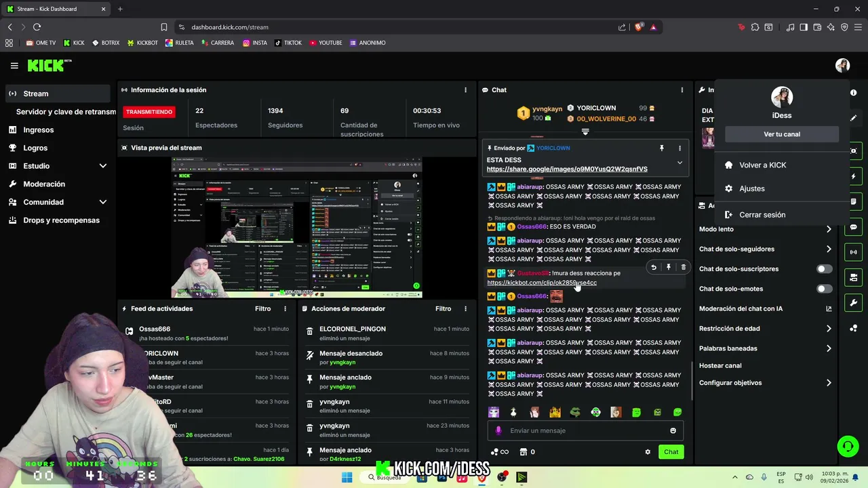This screenshot has height=488, width=868.
Task: Open the browser extensions puzzle icon
Action: pyautogui.click(x=754, y=27)
